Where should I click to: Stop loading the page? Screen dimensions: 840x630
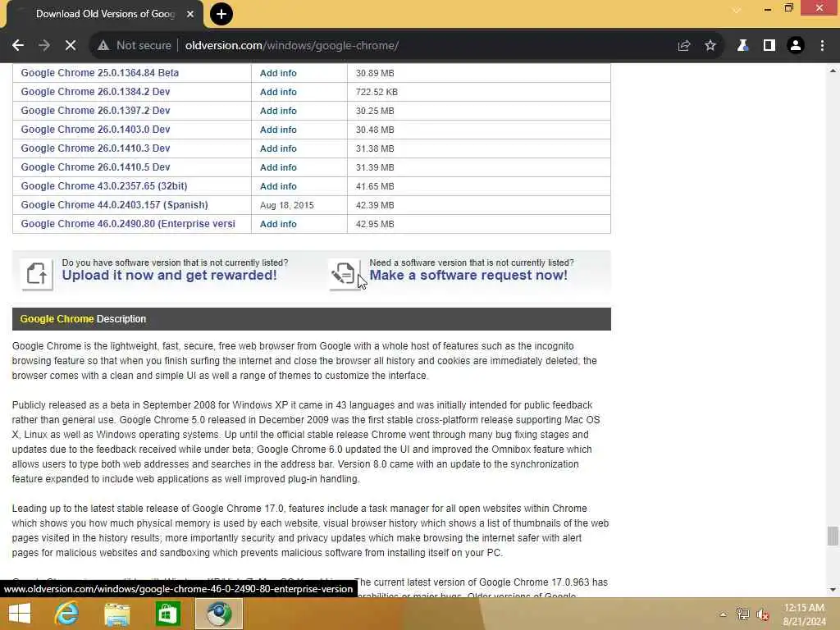(x=71, y=46)
